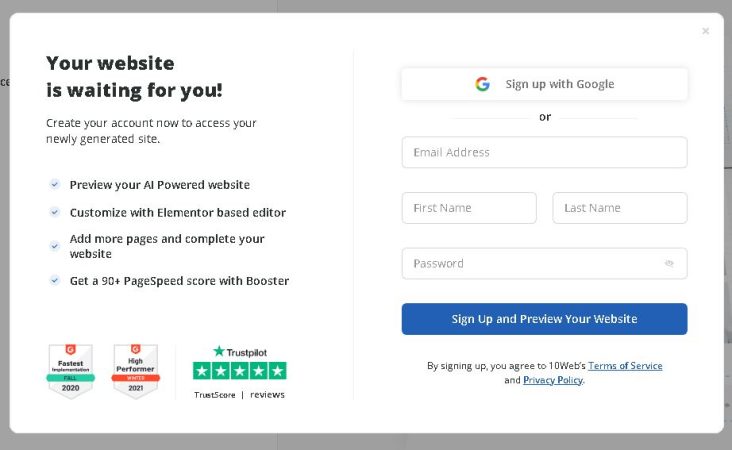Viewport: 732px width, 450px height.
Task: Click the Trustpilot logo
Action: click(240, 352)
